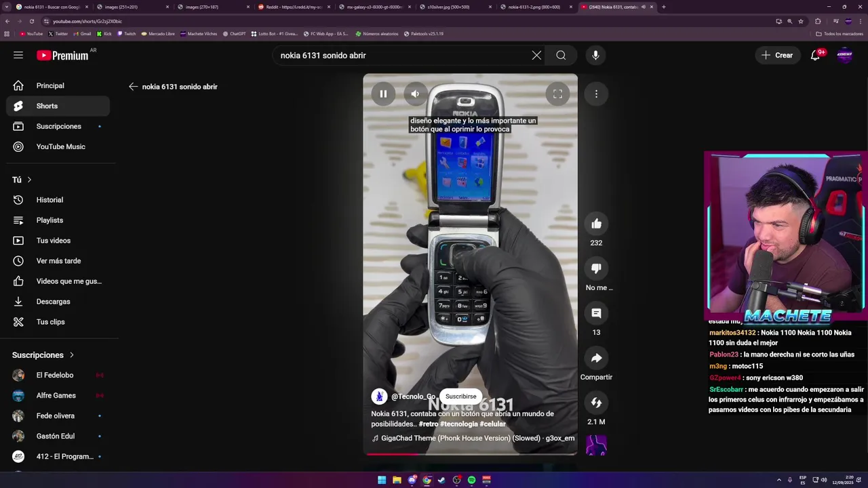Image resolution: width=868 pixels, height=488 pixels.
Task: Open Tus clips
Action: pyautogui.click(x=58, y=322)
